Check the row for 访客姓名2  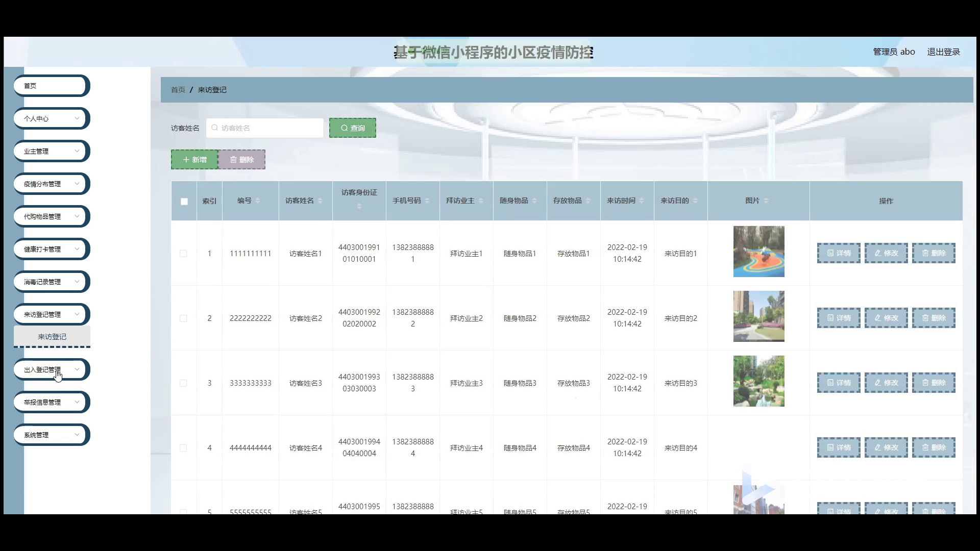(x=183, y=318)
